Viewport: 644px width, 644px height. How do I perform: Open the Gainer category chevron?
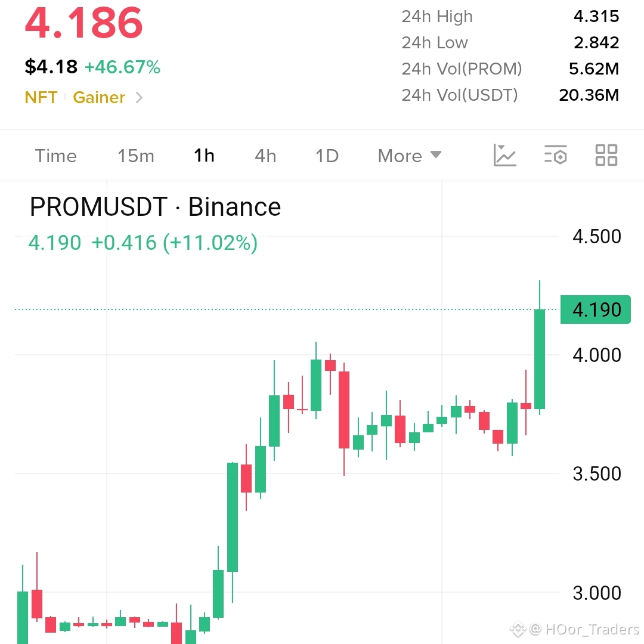click(139, 97)
